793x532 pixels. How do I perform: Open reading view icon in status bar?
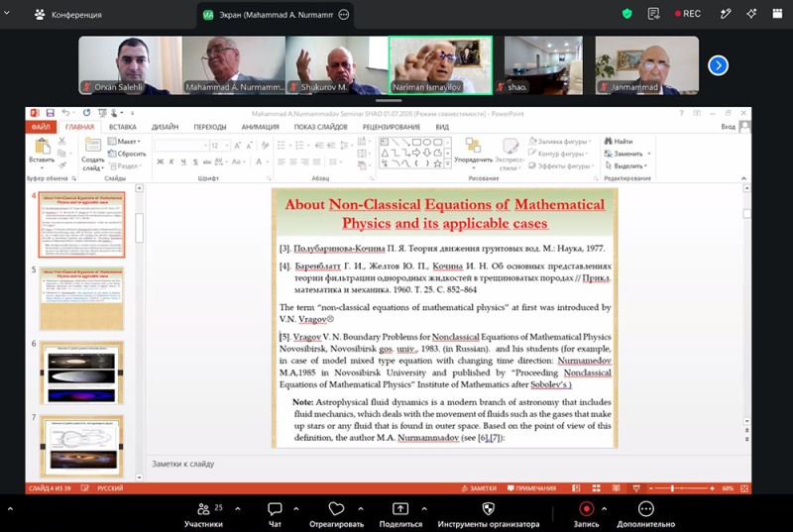point(616,488)
